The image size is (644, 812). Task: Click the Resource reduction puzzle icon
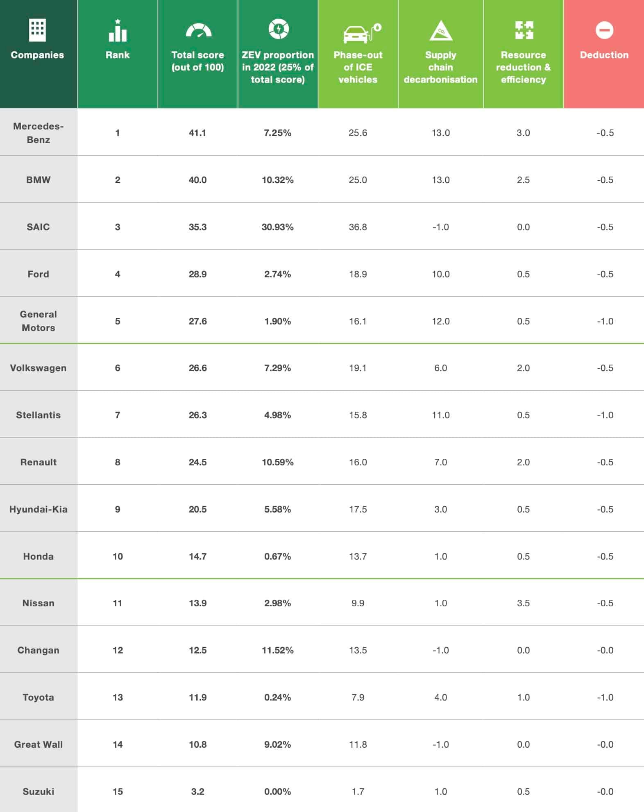[524, 30]
